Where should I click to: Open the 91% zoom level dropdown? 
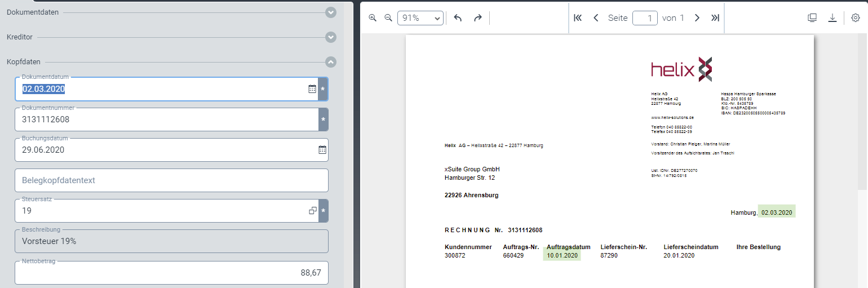[420, 18]
